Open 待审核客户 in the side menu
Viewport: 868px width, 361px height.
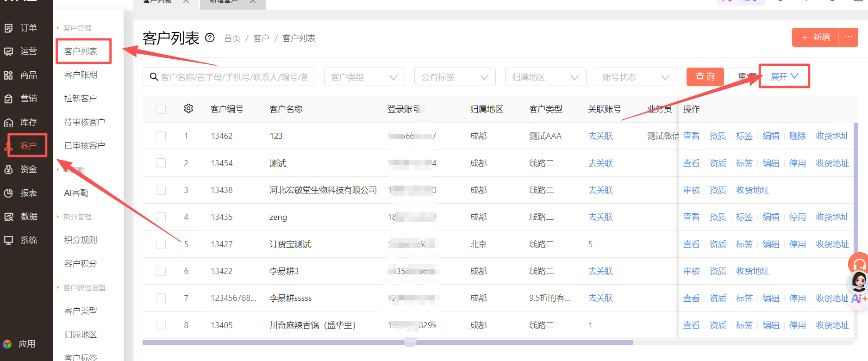[x=85, y=122]
